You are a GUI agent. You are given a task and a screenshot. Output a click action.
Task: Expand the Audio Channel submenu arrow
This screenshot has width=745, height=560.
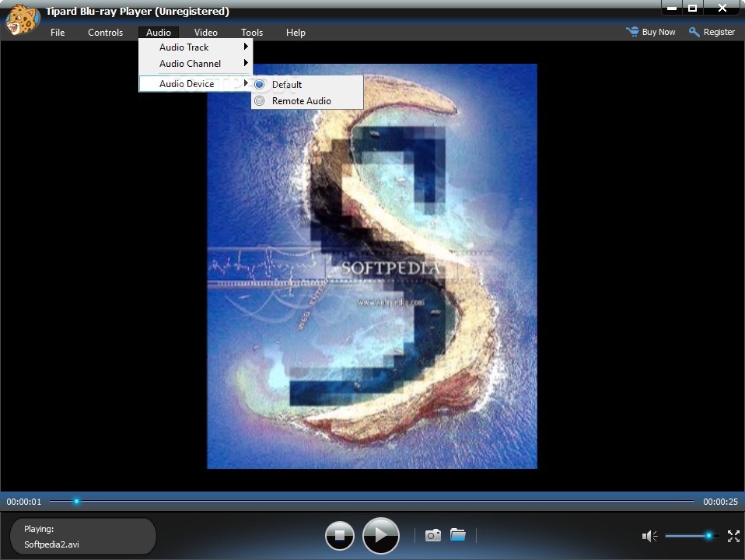(x=246, y=63)
